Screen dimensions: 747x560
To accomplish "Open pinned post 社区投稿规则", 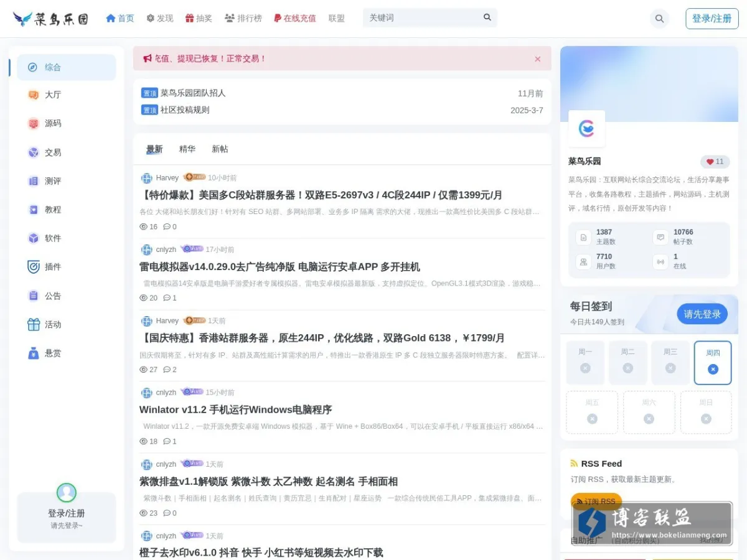I will click(x=185, y=110).
